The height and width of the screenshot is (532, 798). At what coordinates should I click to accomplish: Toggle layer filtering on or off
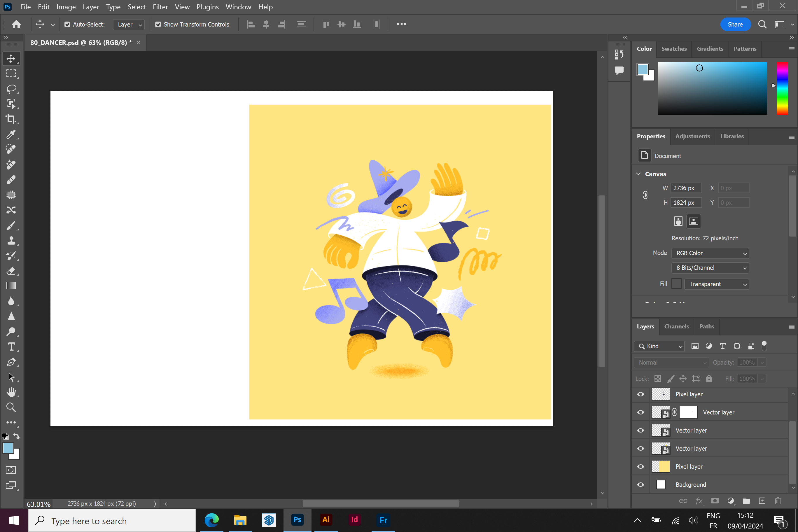764,346
